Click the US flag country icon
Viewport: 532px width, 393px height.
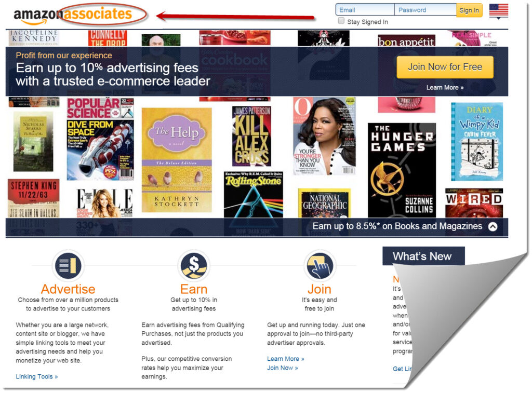498,10
